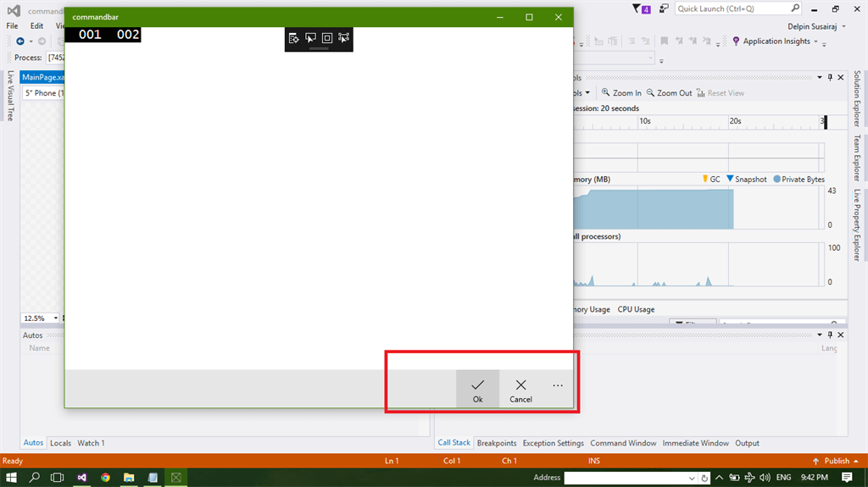
Task: Toggle INS mode in status bar
Action: (x=594, y=461)
